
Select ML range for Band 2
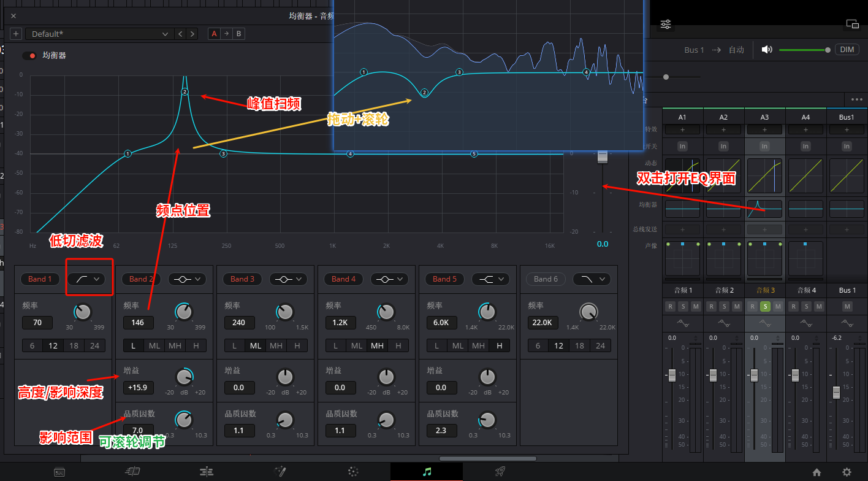pyautogui.click(x=154, y=345)
